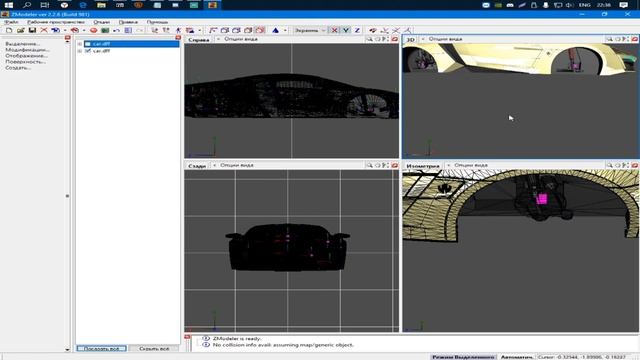640x360 pixels.
Task: Click the pink dummy box in Изометрия viewport
Action: tap(542, 199)
